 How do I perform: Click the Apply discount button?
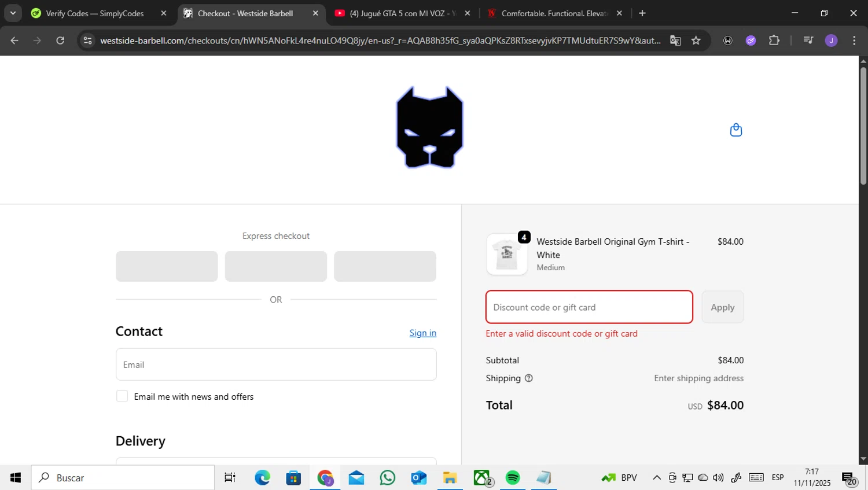tap(723, 307)
